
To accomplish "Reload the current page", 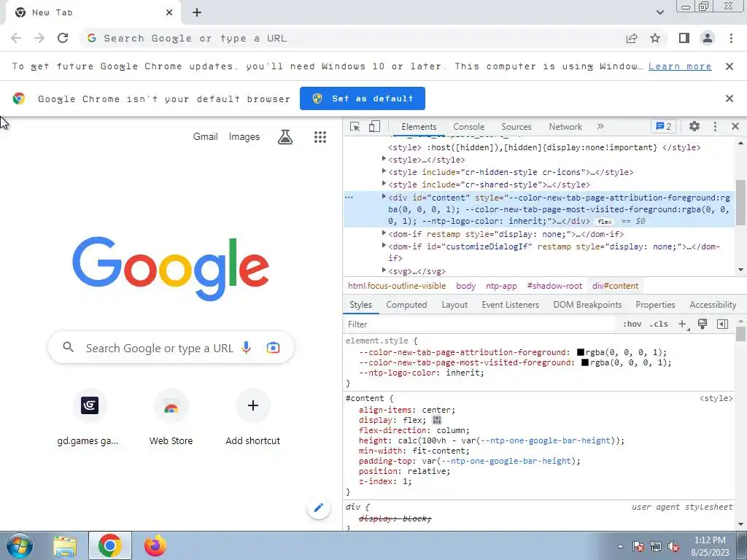I will click(x=63, y=38).
